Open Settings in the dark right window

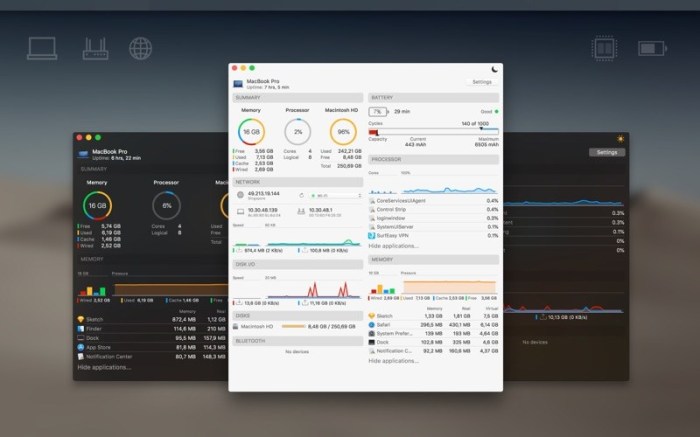[x=607, y=152]
